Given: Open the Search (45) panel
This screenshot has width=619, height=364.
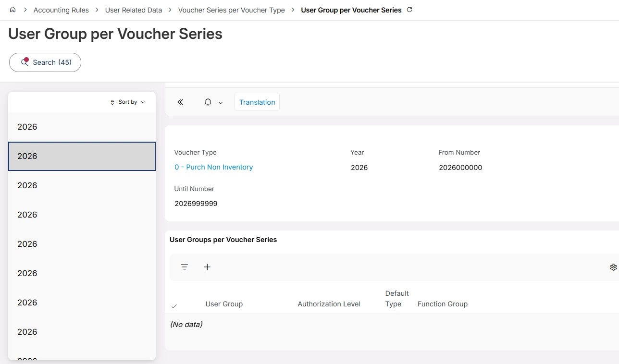Looking at the screenshot, I should 45,62.
